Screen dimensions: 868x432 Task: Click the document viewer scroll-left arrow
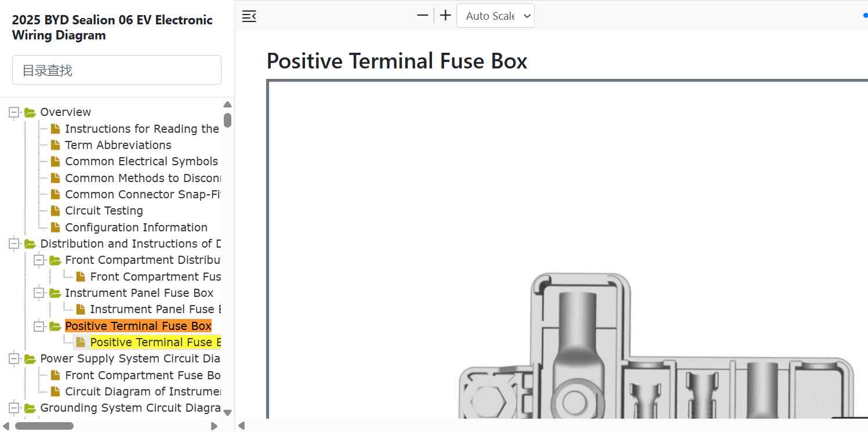pos(242,426)
